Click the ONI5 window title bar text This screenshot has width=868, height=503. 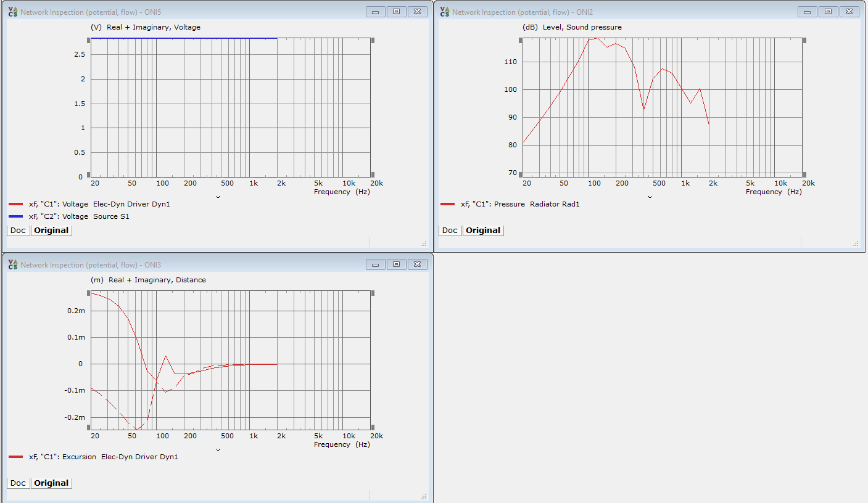coord(91,12)
